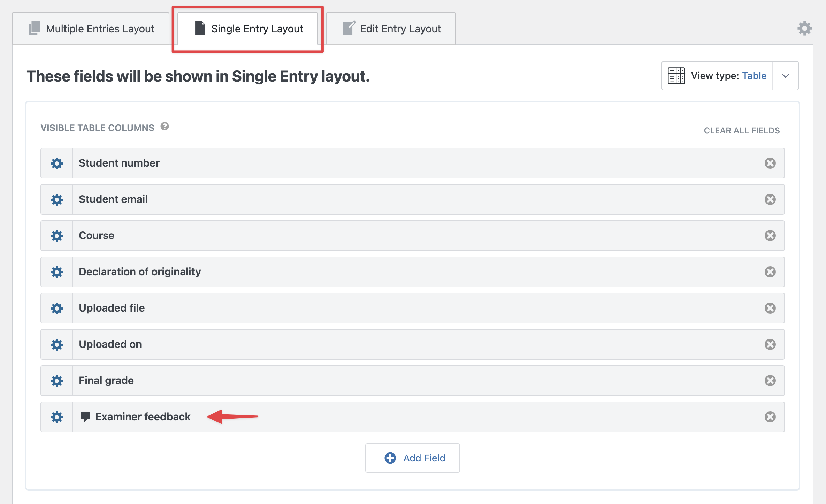
Task: Expand the View type dropdown arrow
Action: tap(786, 76)
